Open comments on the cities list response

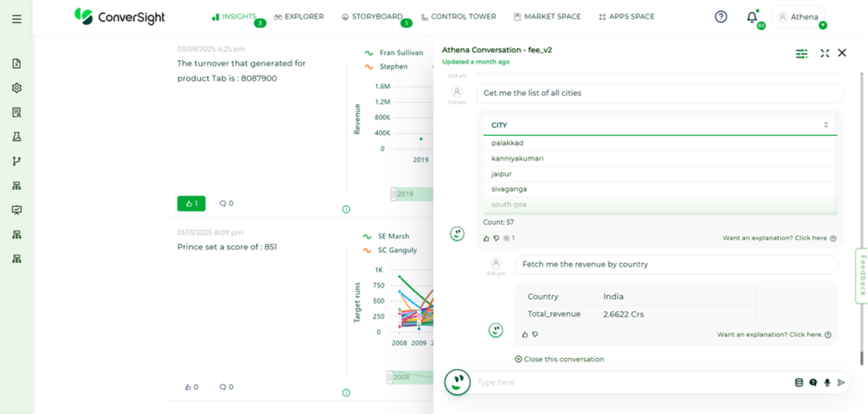pyautogui.click(x=509, y=238)
